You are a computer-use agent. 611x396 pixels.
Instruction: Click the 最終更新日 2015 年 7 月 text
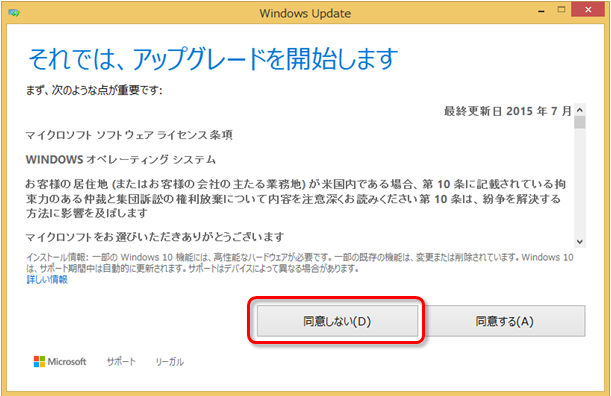point(507,111)
